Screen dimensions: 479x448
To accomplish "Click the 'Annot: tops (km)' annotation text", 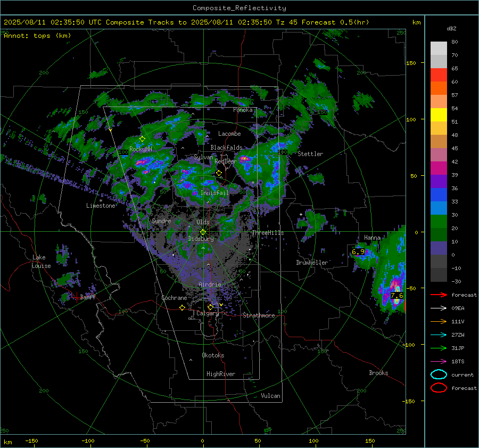I will (x=37, y=36).
